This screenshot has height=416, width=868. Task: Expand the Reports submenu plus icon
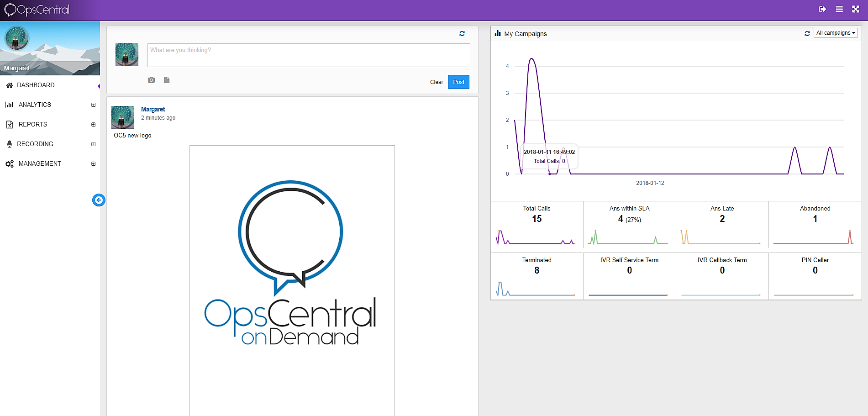click(93, 124)
